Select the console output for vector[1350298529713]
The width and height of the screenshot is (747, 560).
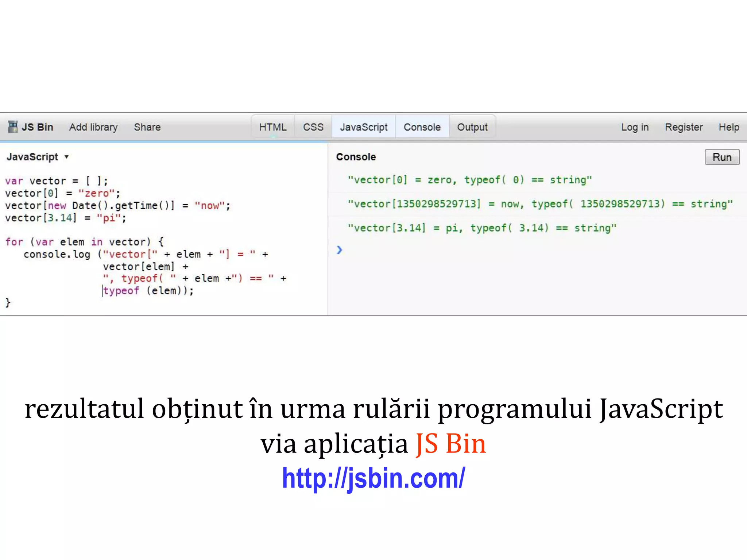(x=540, y=204)
